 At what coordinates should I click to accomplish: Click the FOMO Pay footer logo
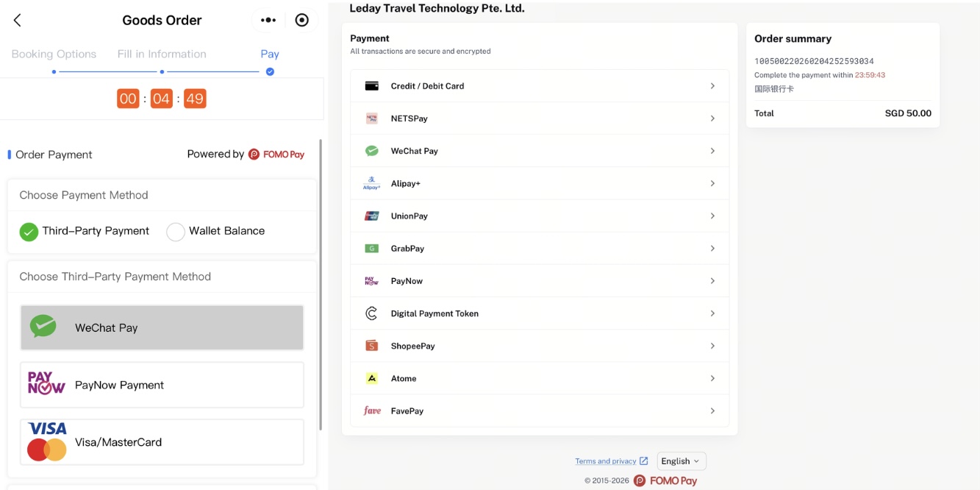click(665, 480)
